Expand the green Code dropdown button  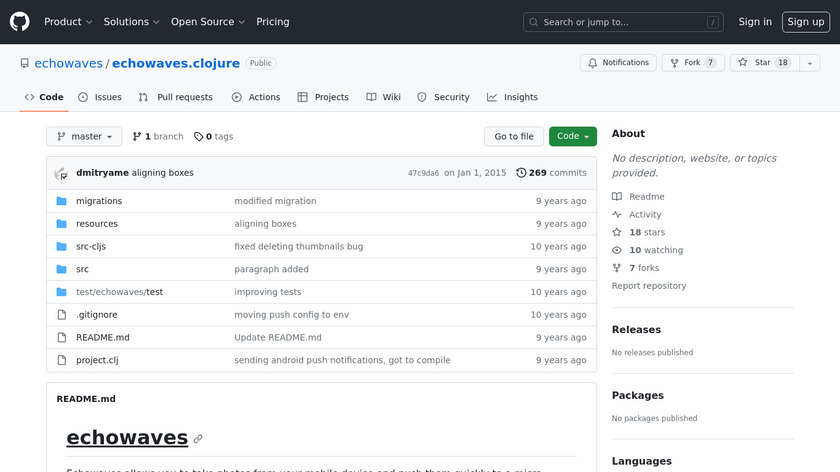573,137
